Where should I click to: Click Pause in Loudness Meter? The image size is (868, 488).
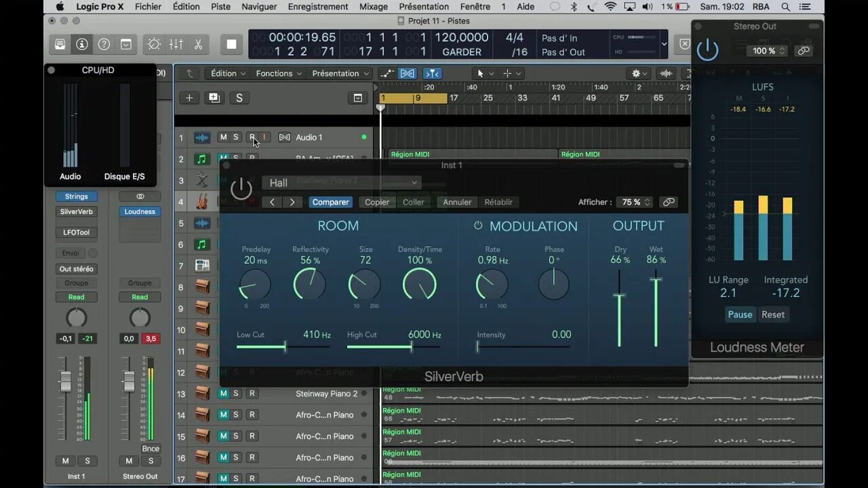click(x=740, y=314)
